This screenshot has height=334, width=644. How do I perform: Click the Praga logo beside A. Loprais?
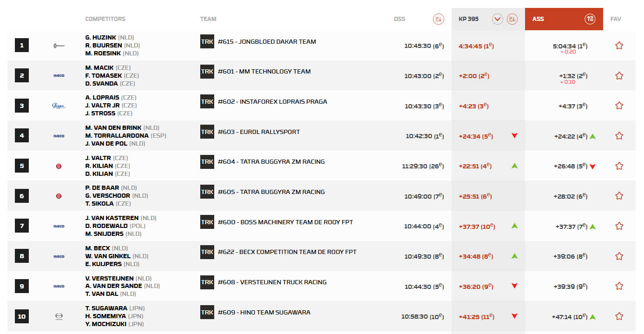click(59, 106)
